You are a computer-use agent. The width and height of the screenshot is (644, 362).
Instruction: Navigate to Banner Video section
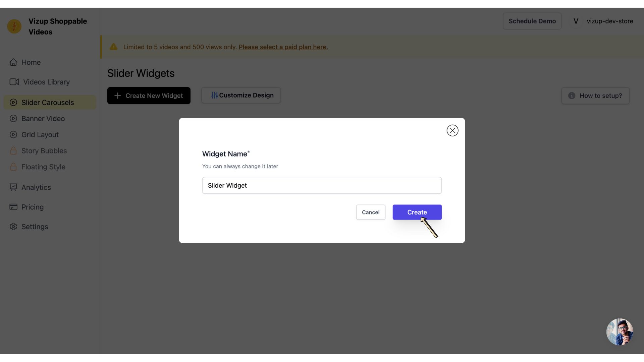click(x=43, y=118)
